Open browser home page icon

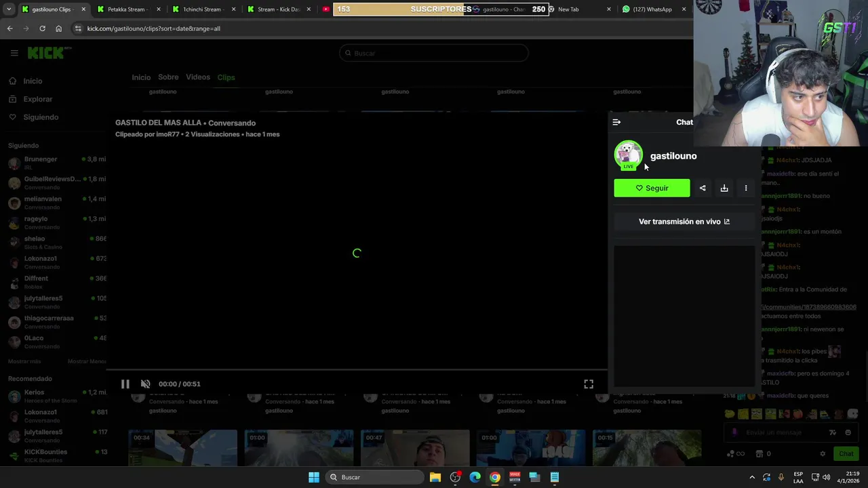[x=58, y=28]
